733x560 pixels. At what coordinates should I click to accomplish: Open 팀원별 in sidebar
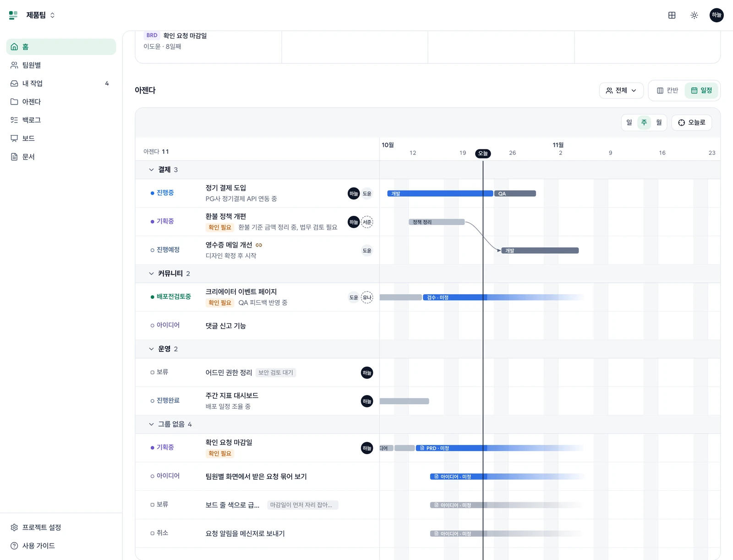point(61,65)
